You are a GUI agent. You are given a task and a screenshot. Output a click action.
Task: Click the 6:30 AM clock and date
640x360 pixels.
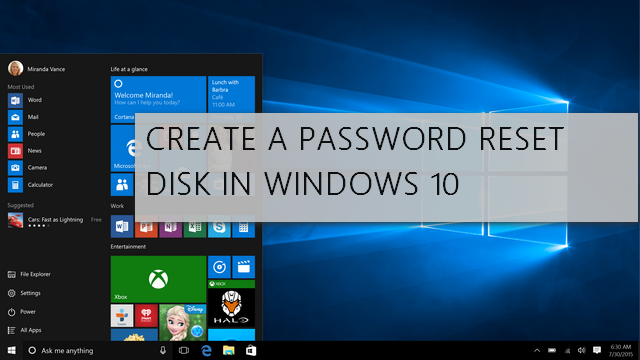[620, 351]
